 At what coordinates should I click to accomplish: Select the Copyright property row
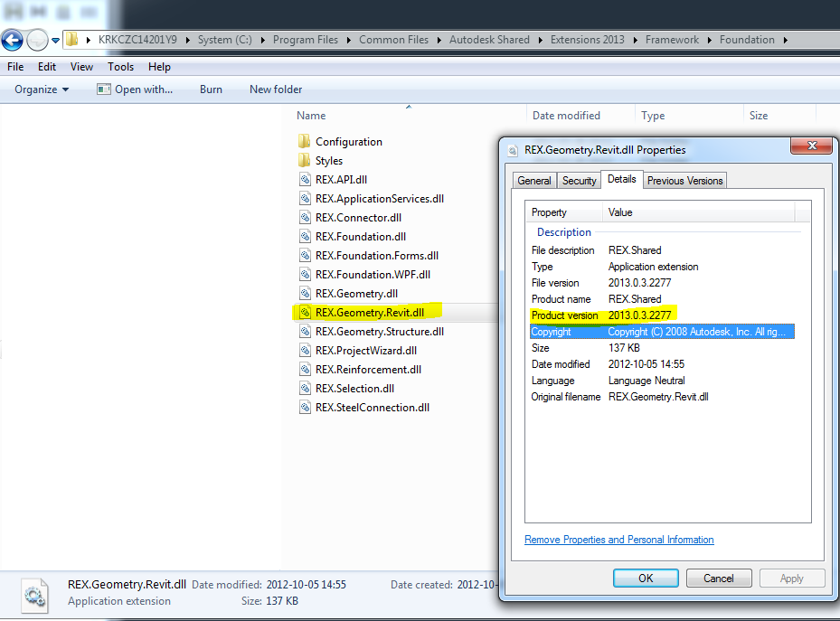[x=662, y=332]
